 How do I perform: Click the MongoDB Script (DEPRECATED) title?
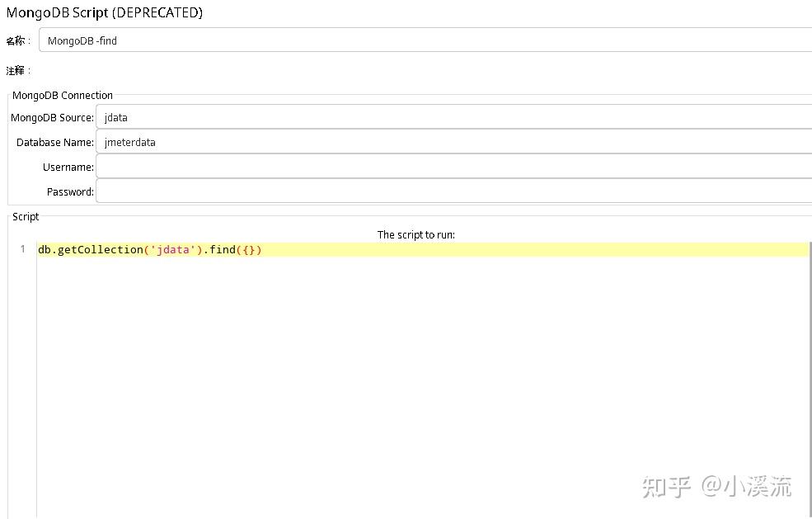[x=105, y=13]
